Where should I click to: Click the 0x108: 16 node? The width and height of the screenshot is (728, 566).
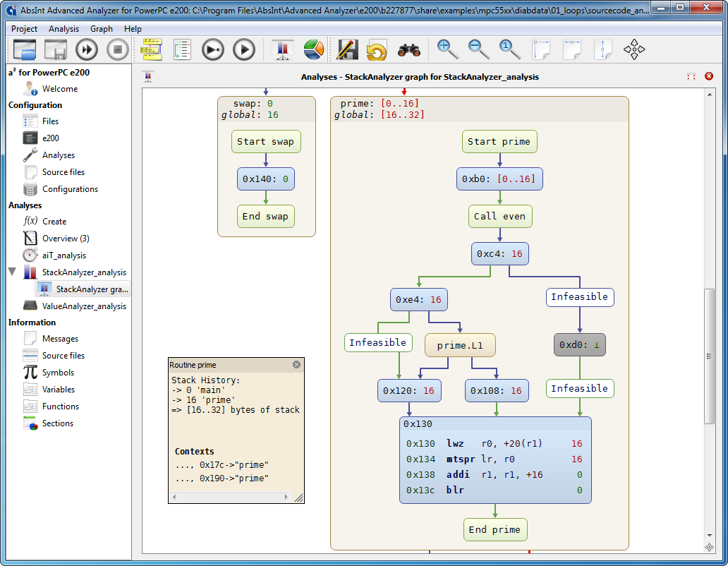click(496, 390)
